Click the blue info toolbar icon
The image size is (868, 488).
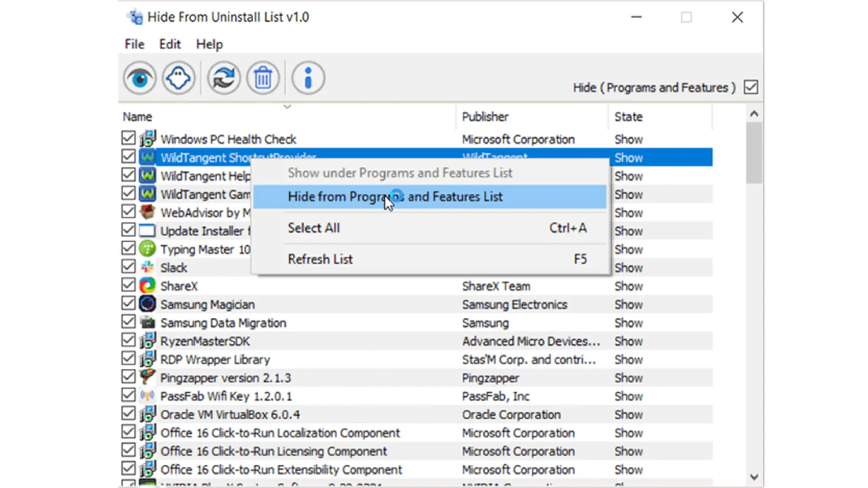pyautogui.click(x=308, y=78)
